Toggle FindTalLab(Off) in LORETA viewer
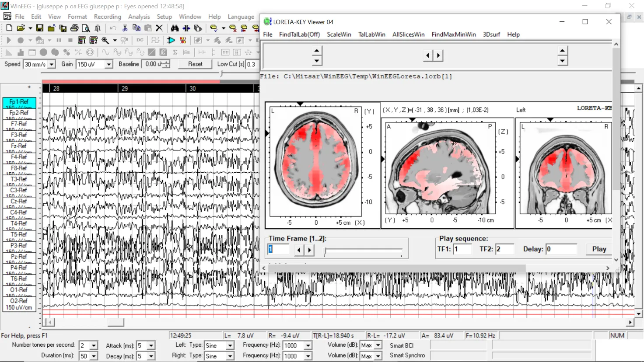Image resolution: width=644 pixels, height=362 pixels. point(299,35)
